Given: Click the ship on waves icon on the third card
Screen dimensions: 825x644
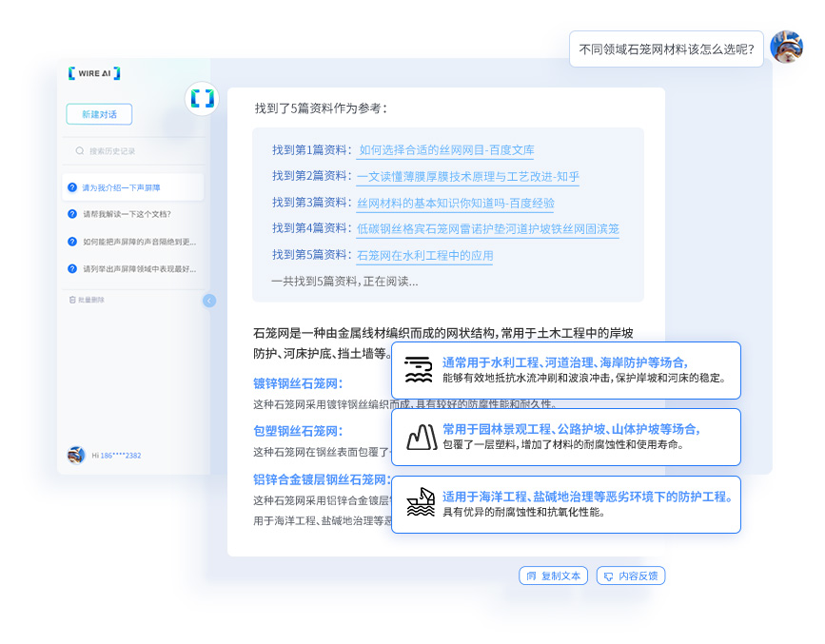Looking at the screenshot, I should 420,503.
